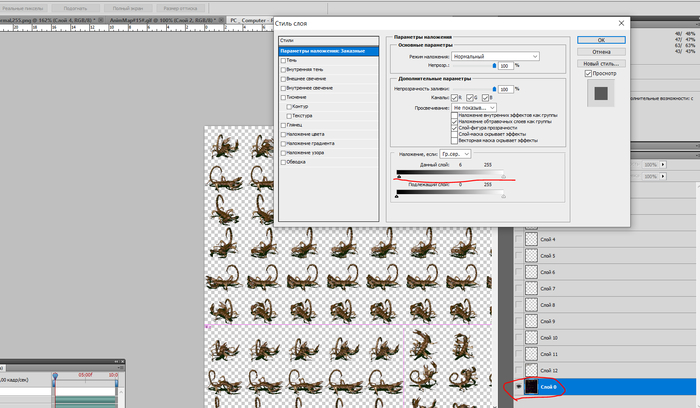Enable the Тень effect checkbox

point(283,61)
